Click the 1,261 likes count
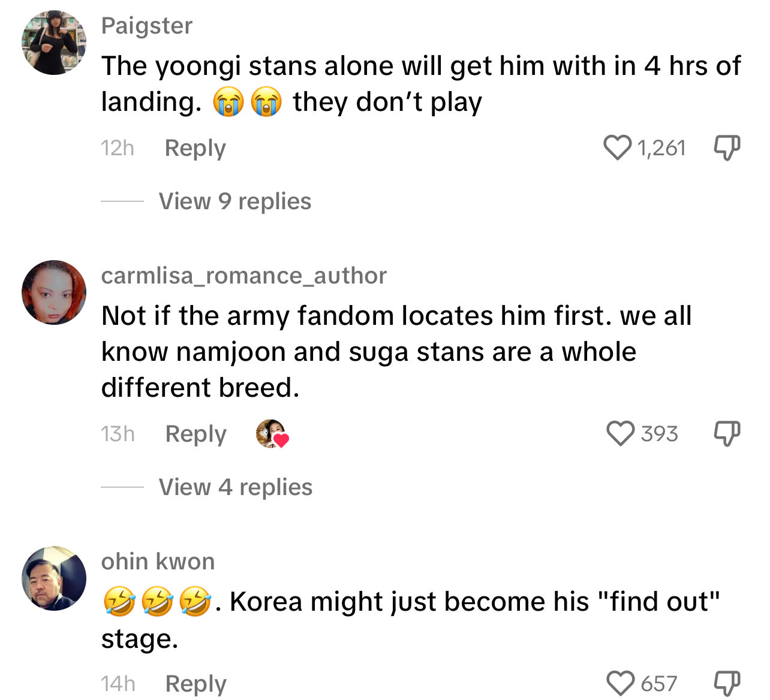Image resolution: width=770 pixels, height=700 pixels. (661, 148)
